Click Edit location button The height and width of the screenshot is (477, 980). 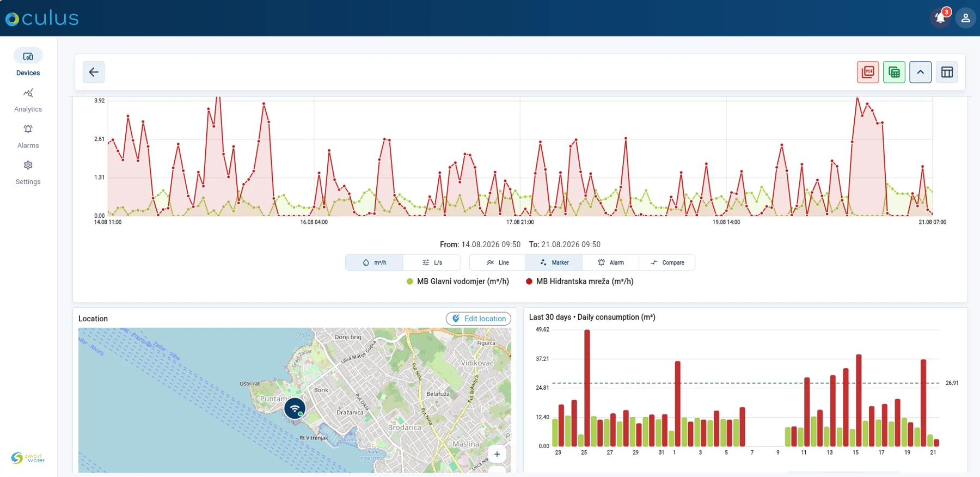point(479,319)
